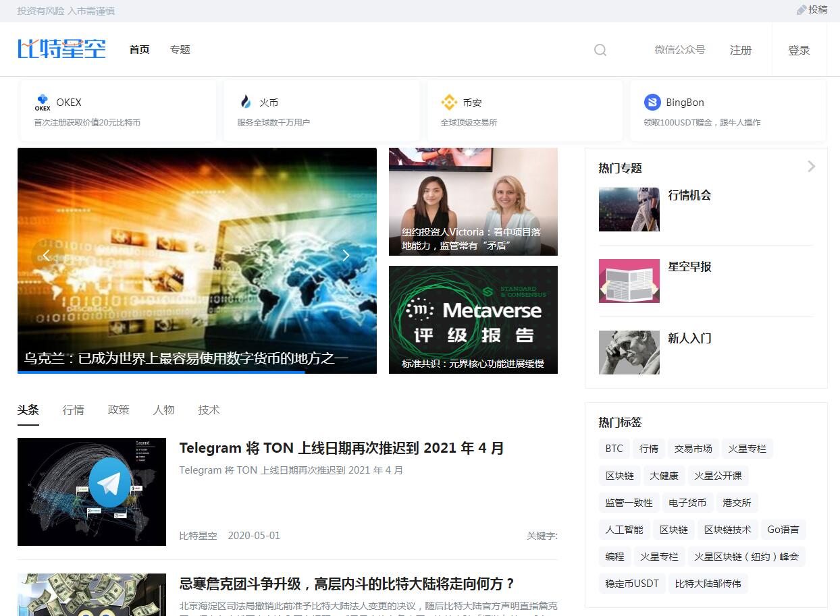840x616 pixels.
Task: Select the 电子货币 tag
Action: coord(687,503)
